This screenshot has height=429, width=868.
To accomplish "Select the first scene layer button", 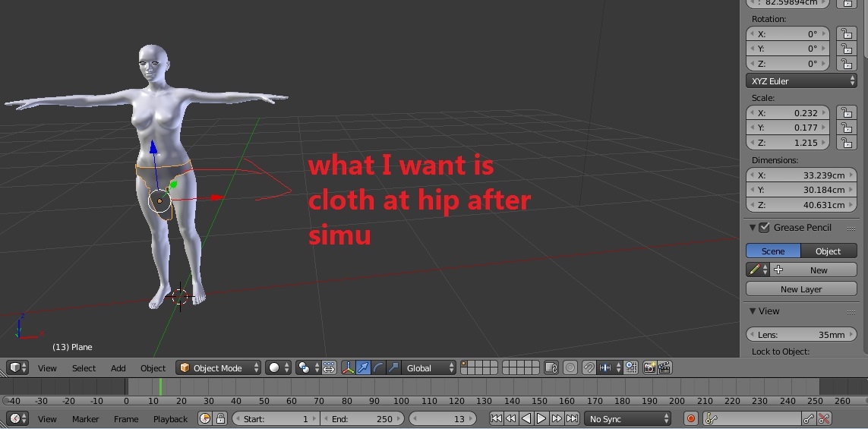I will pyautogui.click(x=465, y=364).
